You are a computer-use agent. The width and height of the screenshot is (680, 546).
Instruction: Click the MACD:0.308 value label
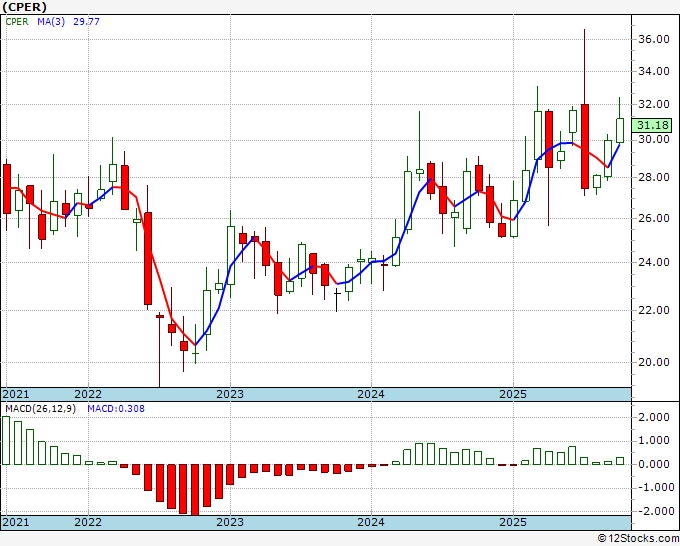coord(116,409)
